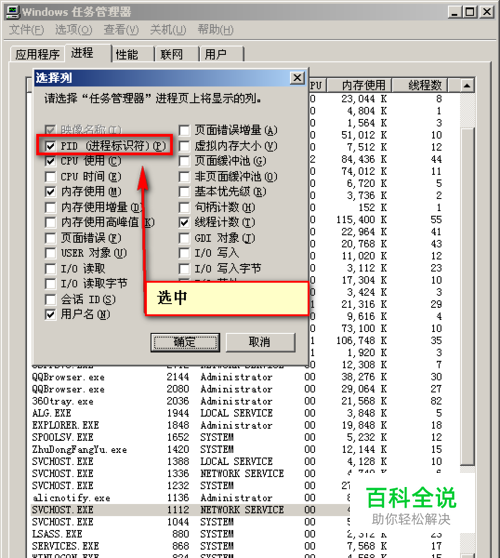Check the GDI 对象 option

coord(184,238)
